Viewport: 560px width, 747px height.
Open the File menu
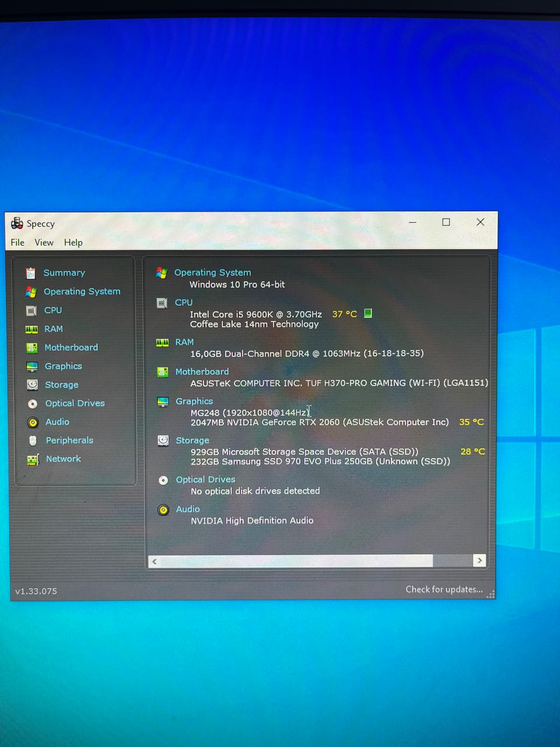(17, 243)
